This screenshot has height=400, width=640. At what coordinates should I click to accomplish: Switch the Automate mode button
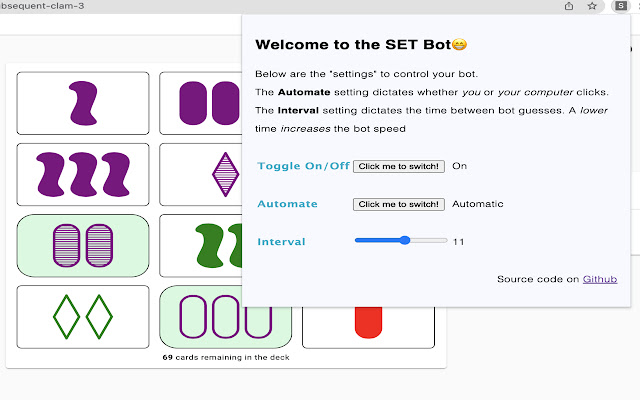click(399, 204)
